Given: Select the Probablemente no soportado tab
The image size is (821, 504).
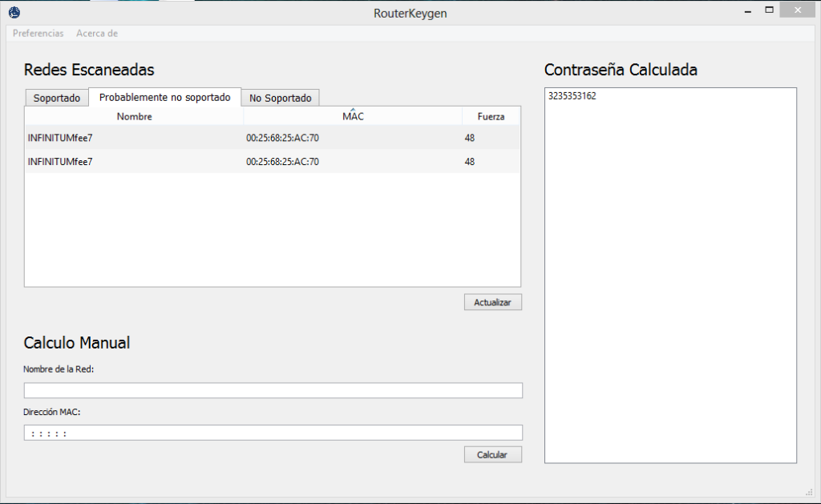Looking at the screenshot, I should (165, 97).
